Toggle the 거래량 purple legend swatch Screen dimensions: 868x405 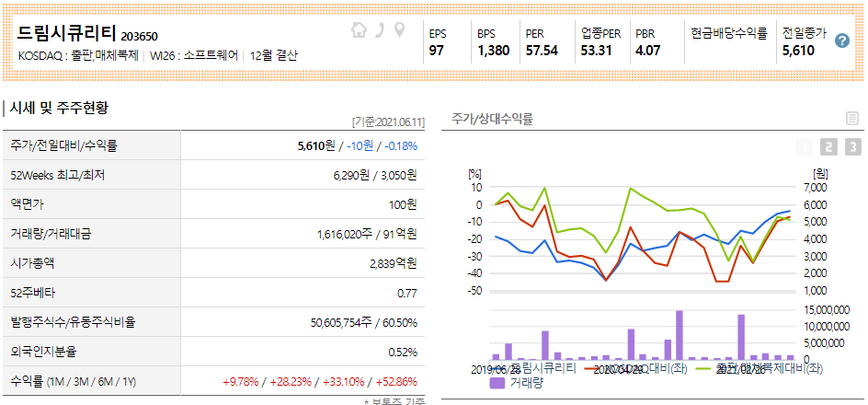click(x=498, y=382)
